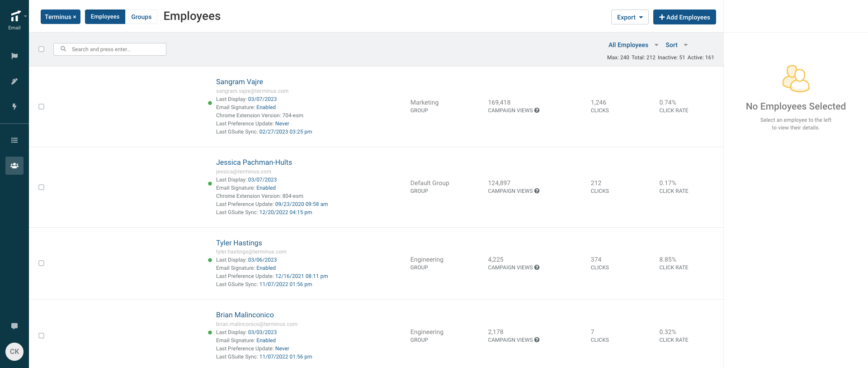
Task: Click Jessica's Default Group label
Action: pyautogui.click(x=430, y=183)
